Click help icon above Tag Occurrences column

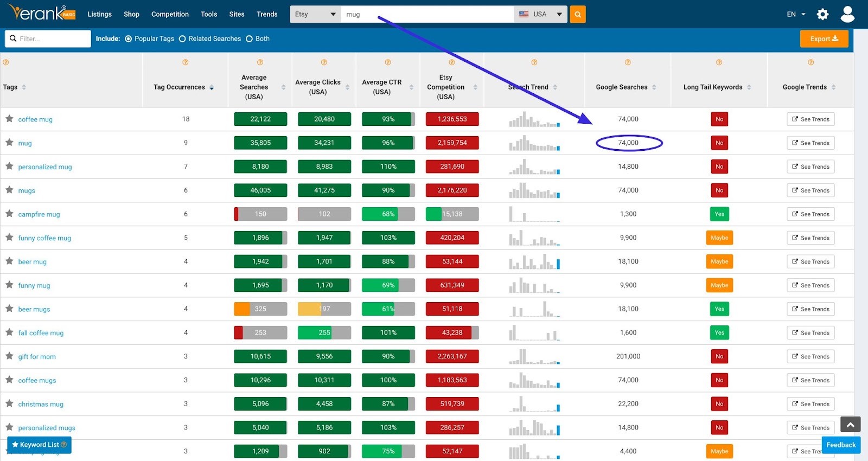point(186,62)
